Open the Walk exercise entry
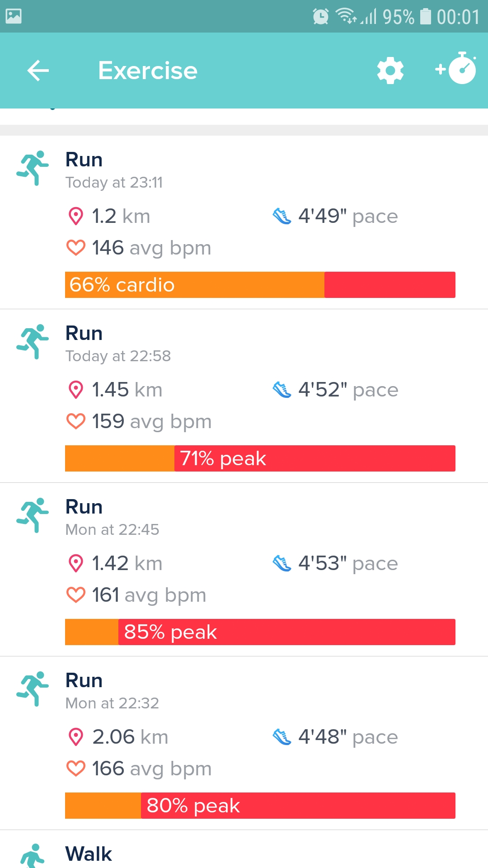488x868 pixels. tap(89, 854)
